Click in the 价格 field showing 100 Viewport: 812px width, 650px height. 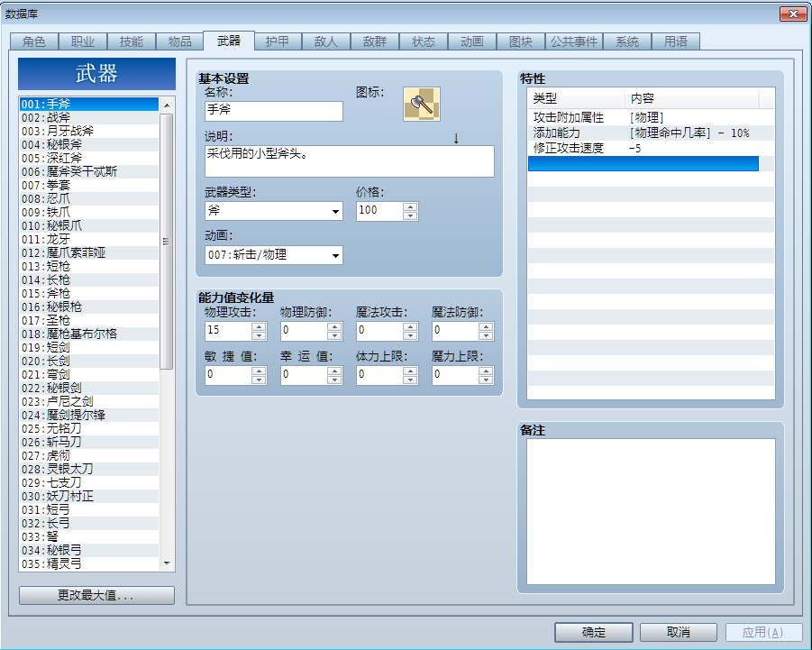tap(379, 211)
